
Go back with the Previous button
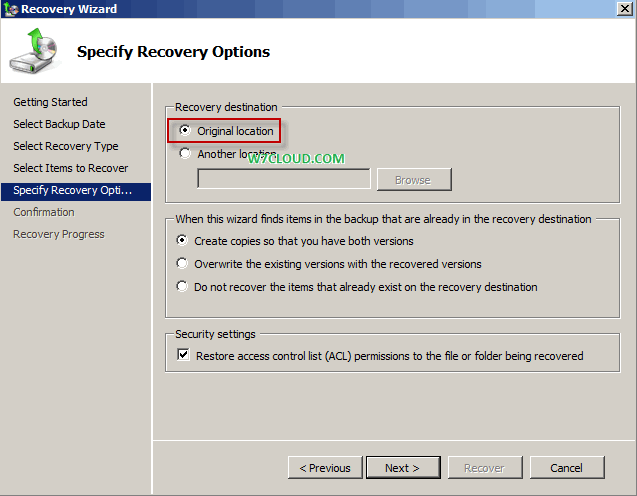coord(325,468)
